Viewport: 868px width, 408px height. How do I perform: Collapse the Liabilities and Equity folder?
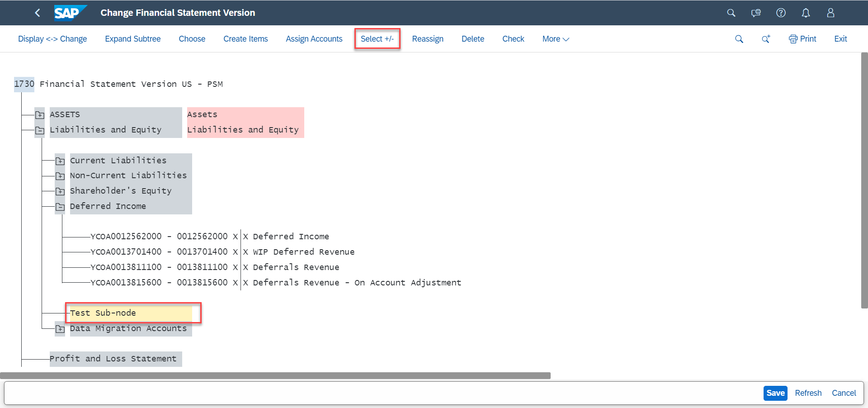click(x=40, y=130)
